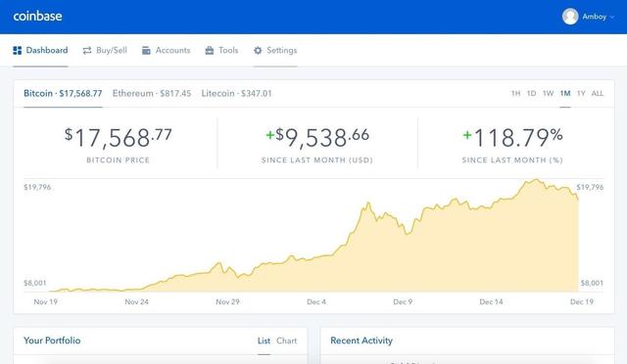
Task: Switch chart to 1D range
Action: click(531, 94)
